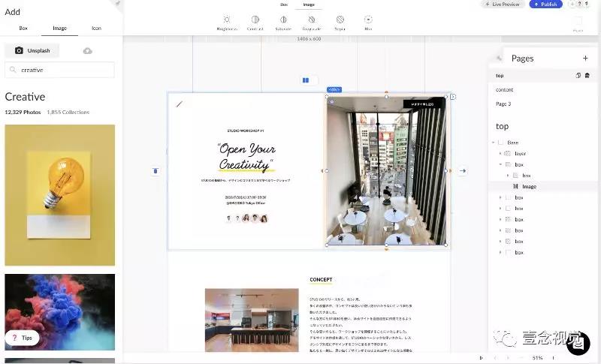
Task: Select the Base layer row
Action: (542, 143)
